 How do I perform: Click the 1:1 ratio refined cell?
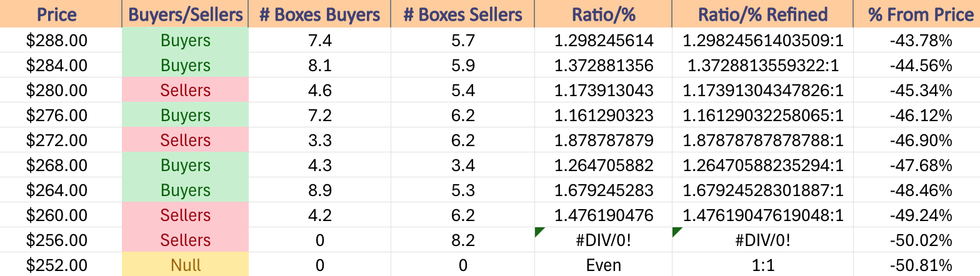pos(762,265)
